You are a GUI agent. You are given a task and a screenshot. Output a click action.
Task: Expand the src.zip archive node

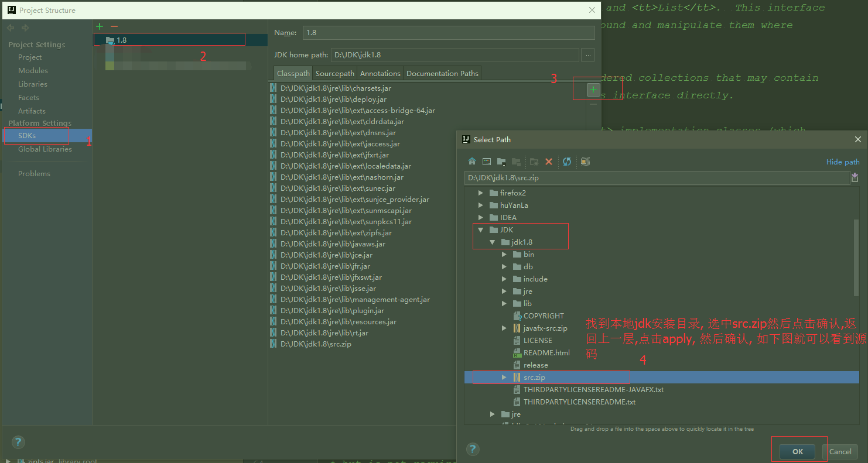[x=504, y=377]
